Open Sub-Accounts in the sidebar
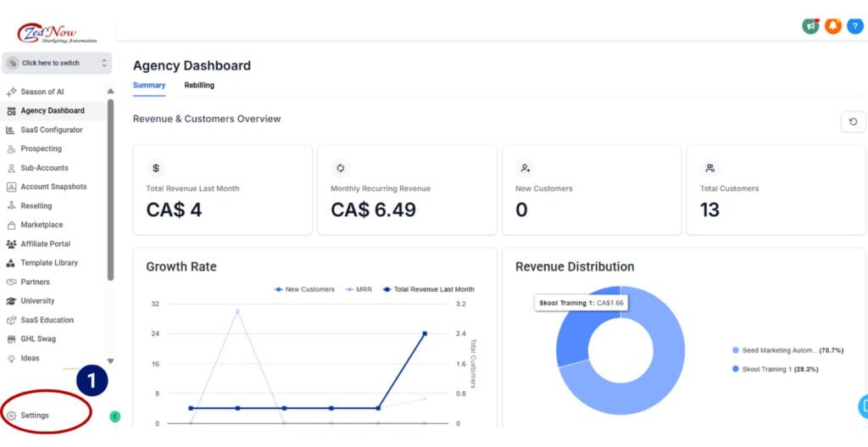 pos(44,168)
